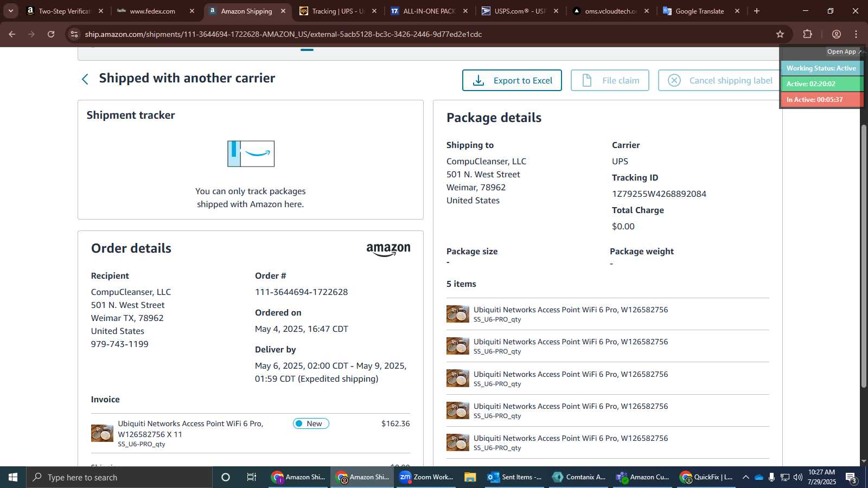Viewport: 868px width, 488px height.
Task: Click the recipient phone 979-743-1199
Action: tap(120, 344)
